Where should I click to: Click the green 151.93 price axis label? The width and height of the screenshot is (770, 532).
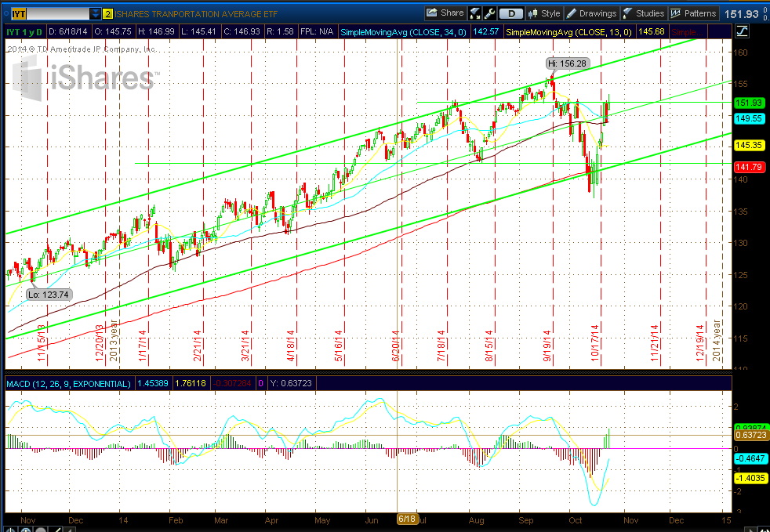click(749, 103)
